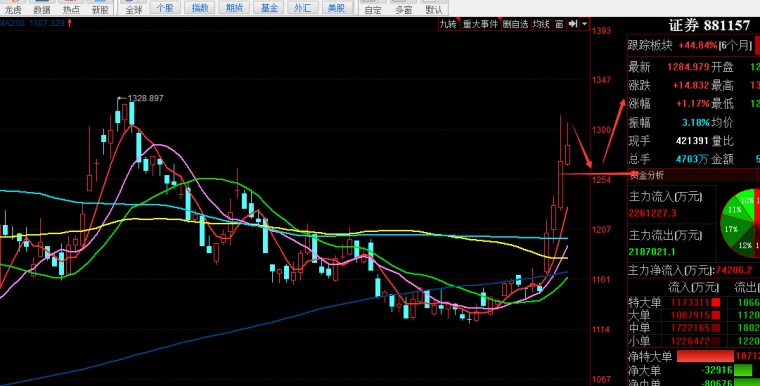This screenshot has height=386, width=760.
Task: Open the [6个月] period selector
Action: [736, 46]
